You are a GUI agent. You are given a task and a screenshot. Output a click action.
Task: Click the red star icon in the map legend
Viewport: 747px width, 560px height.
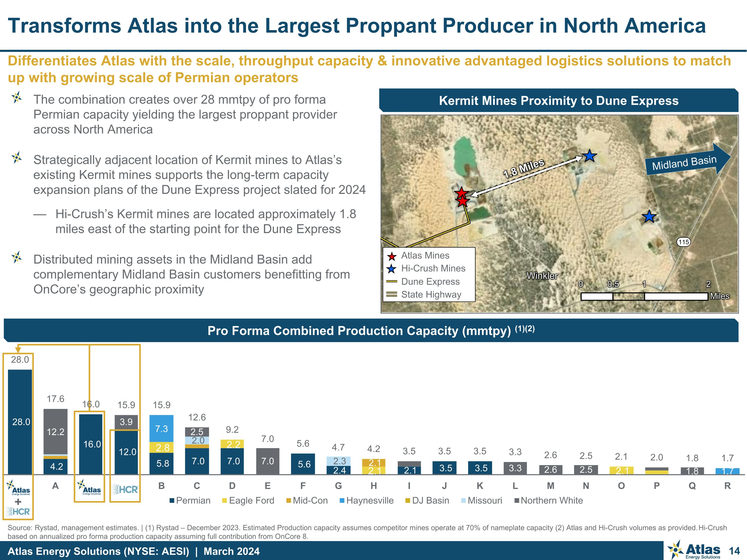(x=392, y=257)
